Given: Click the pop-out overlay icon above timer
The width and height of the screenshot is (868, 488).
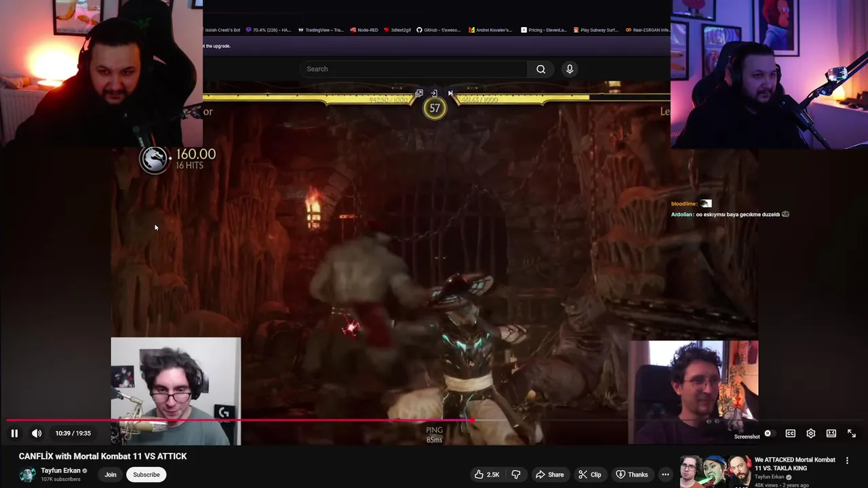Looking at the screenshot, I should click(419, 93).
